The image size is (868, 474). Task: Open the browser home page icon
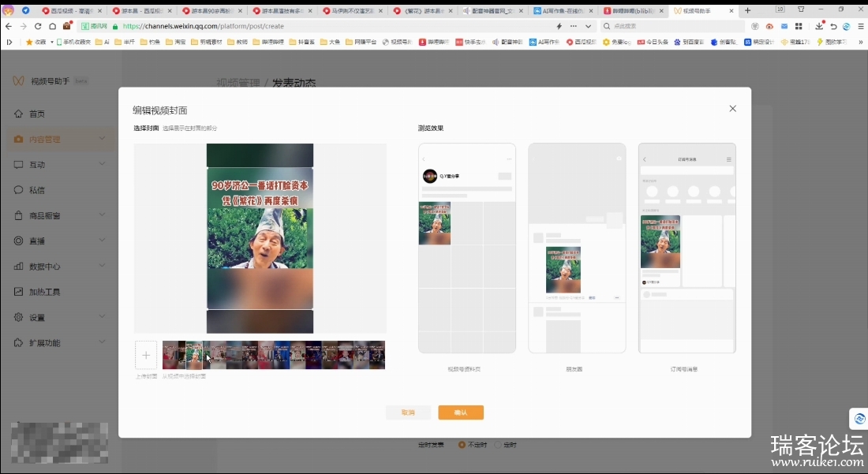(x=53, y=26)
